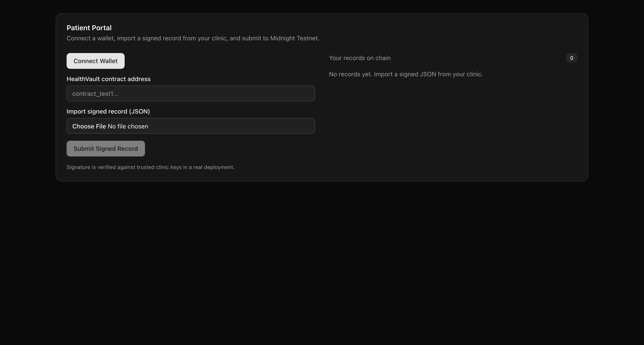644x345 pixels.
Task: Click empty right end of file input
Action: coord(287,126)
